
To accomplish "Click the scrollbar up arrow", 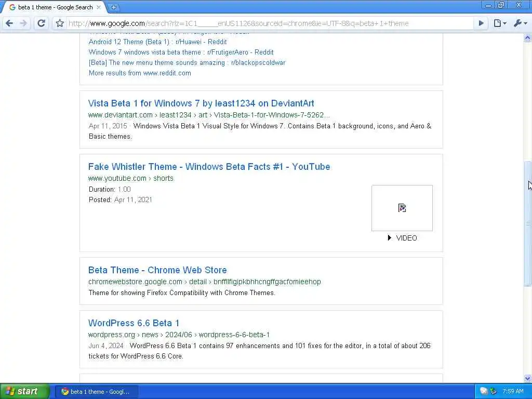I will tap(528, 37).
